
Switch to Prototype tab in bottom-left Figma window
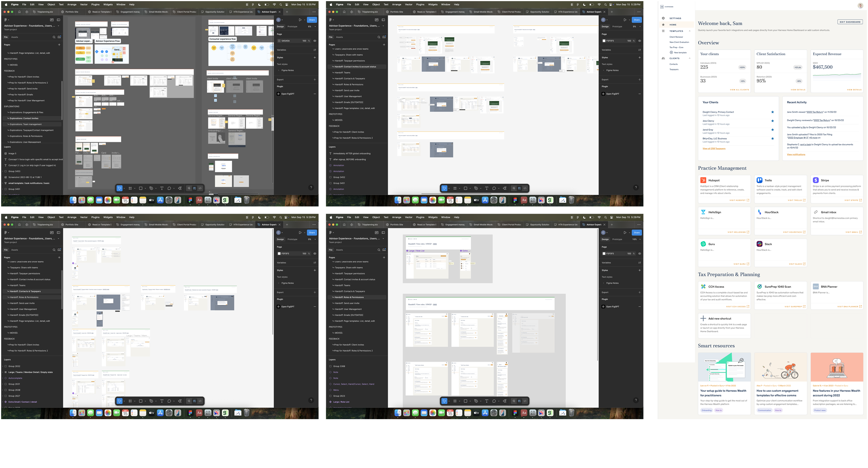(x=292, y=239)
